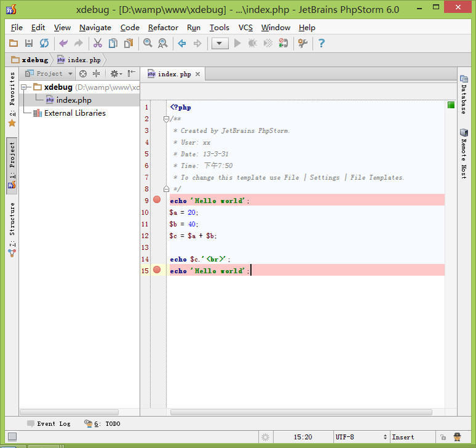
Task: Toggle the Project side panel tab
Action: click(12, 166)
